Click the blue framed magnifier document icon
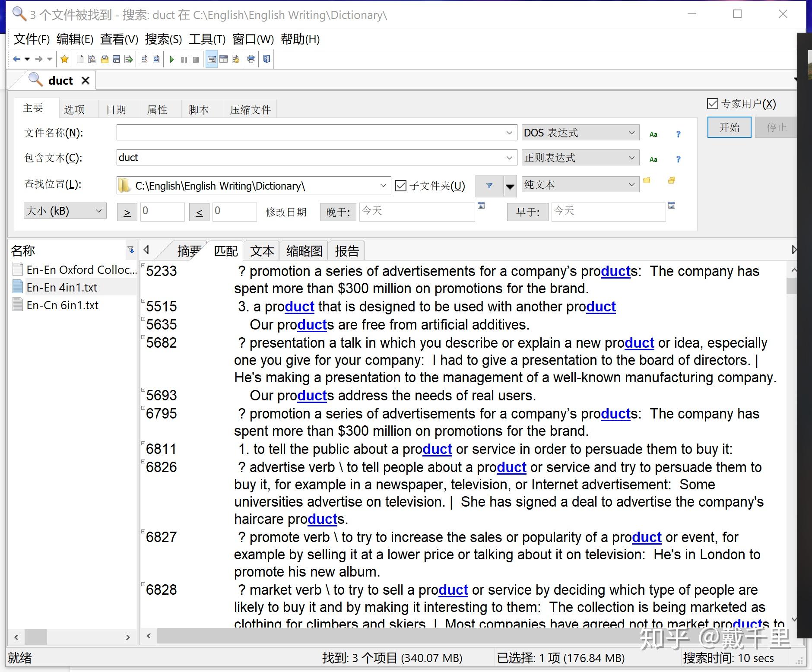Screen dimensions: 812x672 [x=156, y=59]
